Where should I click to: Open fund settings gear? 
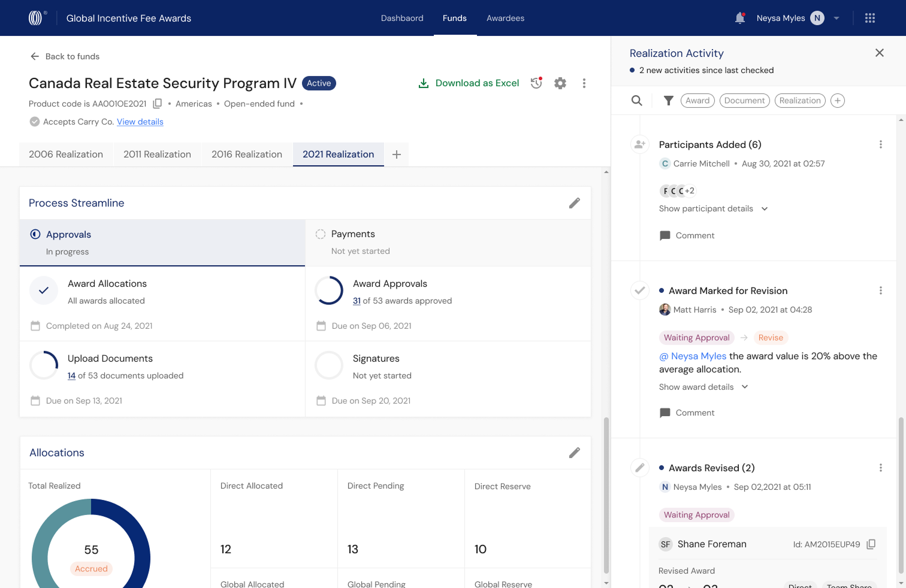tap(560, 83)
